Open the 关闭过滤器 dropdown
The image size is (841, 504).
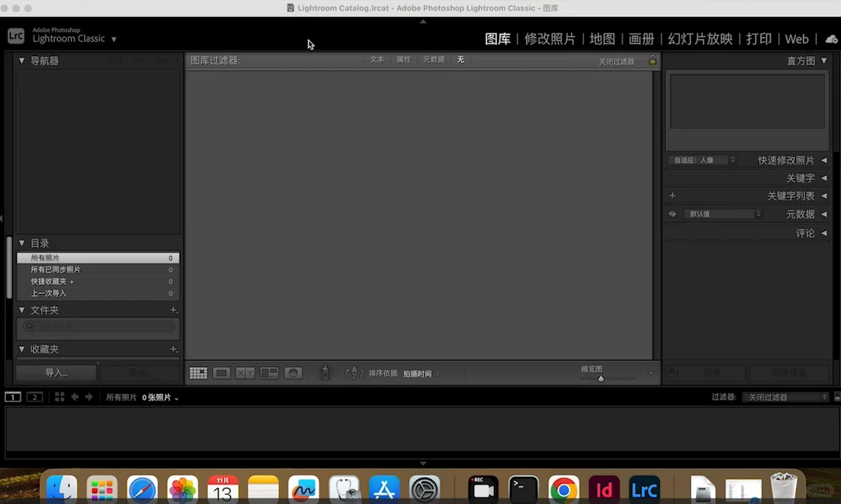[785, 397]
